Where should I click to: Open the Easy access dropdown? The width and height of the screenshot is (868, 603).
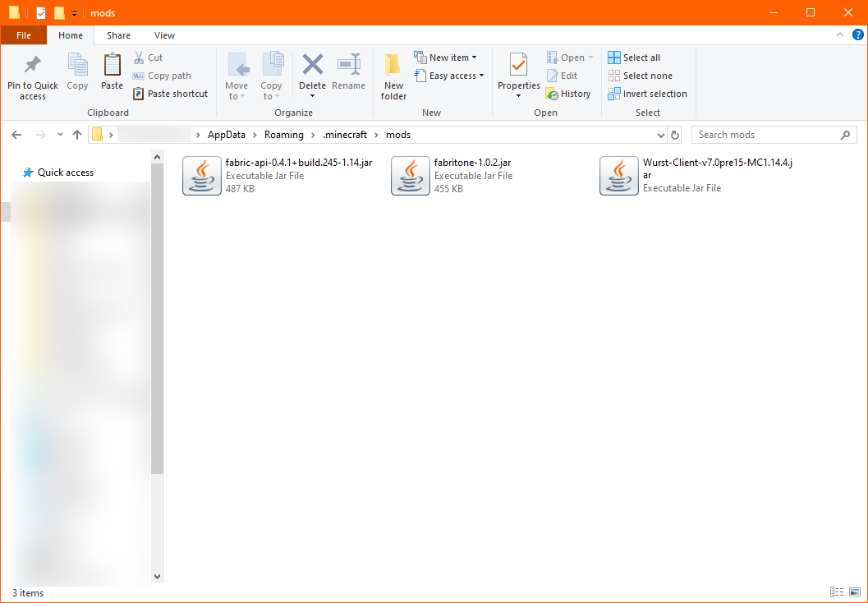pos(449,76)
